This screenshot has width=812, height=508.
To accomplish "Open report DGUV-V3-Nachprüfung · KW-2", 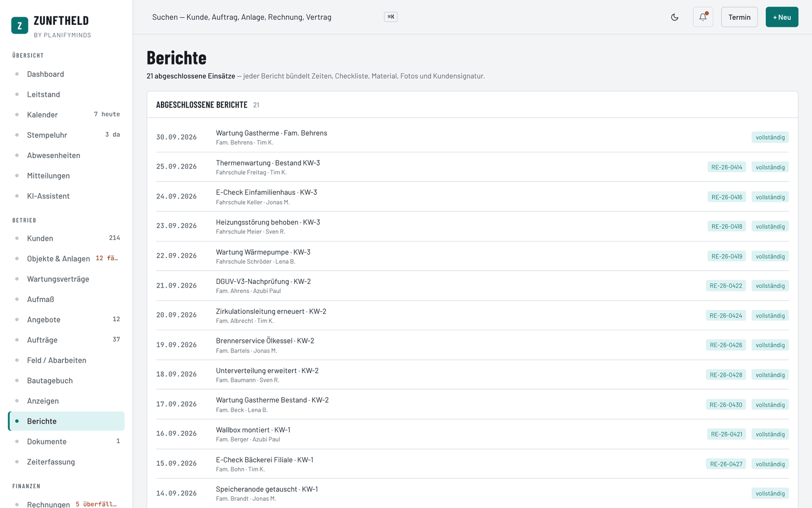I will tap(472, 286).
